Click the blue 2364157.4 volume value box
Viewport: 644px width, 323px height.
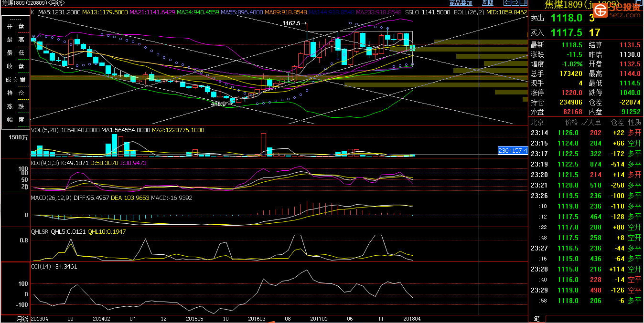pyautogui.click(x=513, y=150)
